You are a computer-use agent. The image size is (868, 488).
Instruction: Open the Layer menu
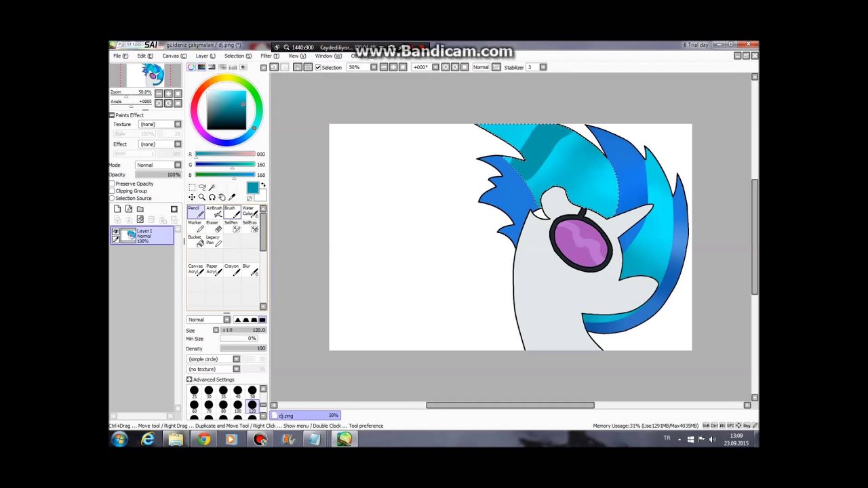click(205, 56)
